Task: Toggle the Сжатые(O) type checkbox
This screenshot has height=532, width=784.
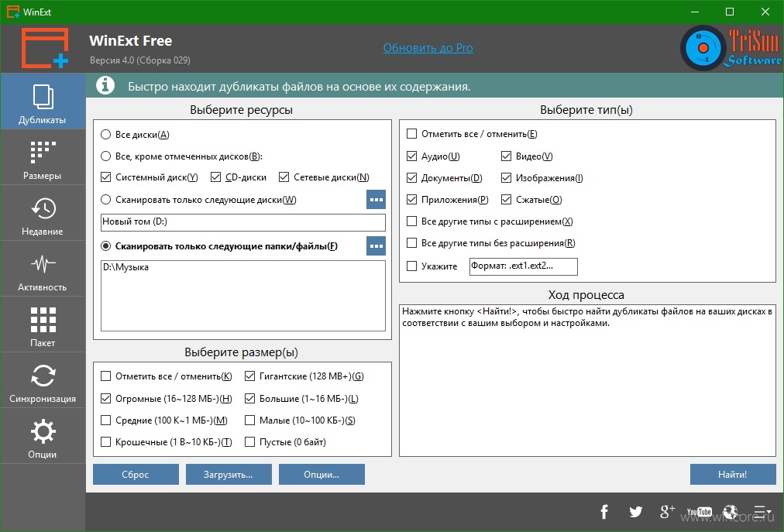Action: (531, 200)
